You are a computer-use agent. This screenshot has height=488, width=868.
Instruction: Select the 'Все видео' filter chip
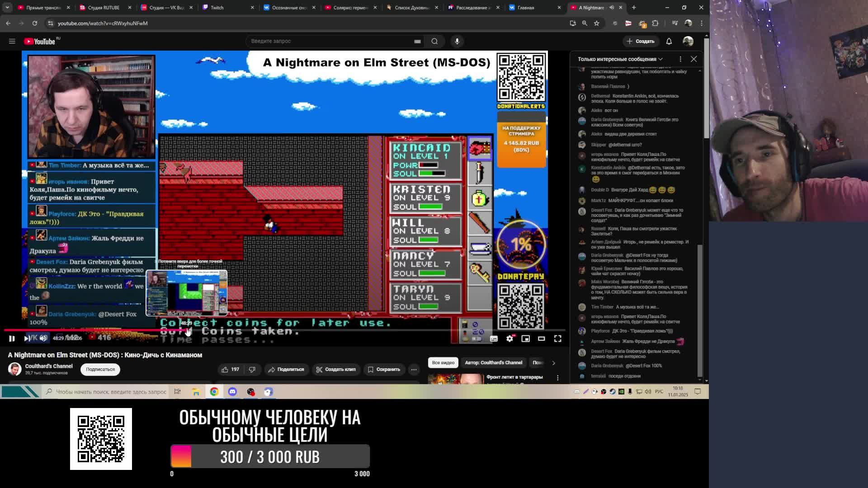click(x=443, y=363)
